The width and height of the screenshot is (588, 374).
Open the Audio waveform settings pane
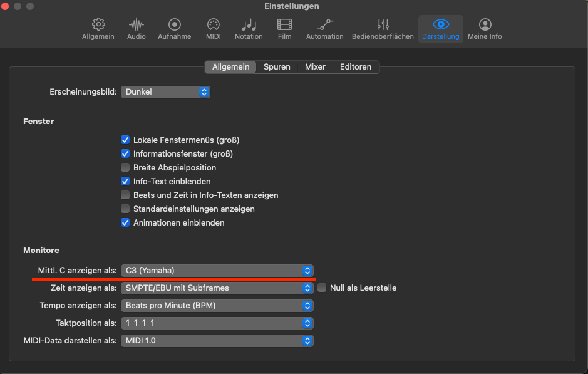tap(136, 29)
